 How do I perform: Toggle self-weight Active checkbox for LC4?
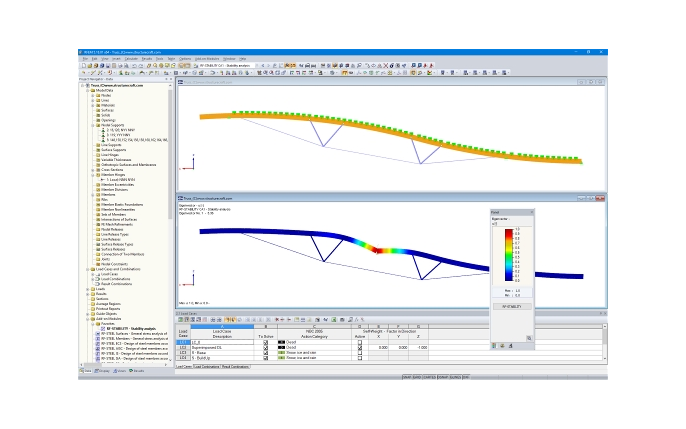(360, 358)
